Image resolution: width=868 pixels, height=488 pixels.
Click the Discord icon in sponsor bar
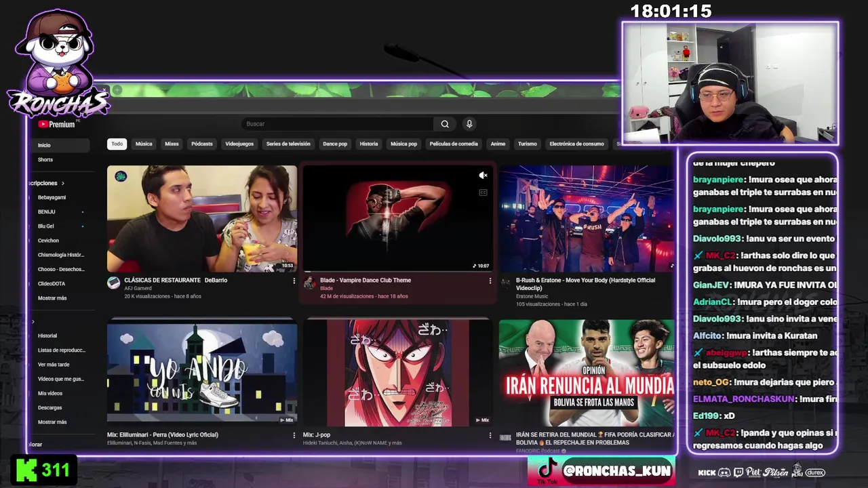(x=724, y=472)
